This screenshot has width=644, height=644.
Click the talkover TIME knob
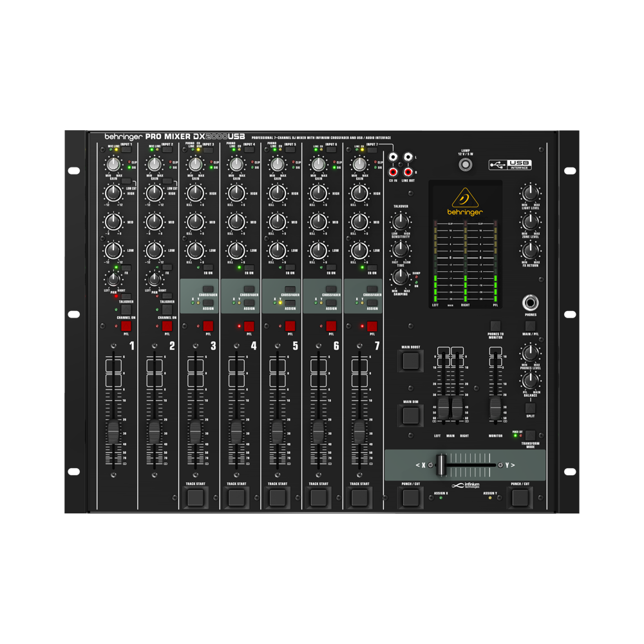pyautogui.click(x=401, y=249)
